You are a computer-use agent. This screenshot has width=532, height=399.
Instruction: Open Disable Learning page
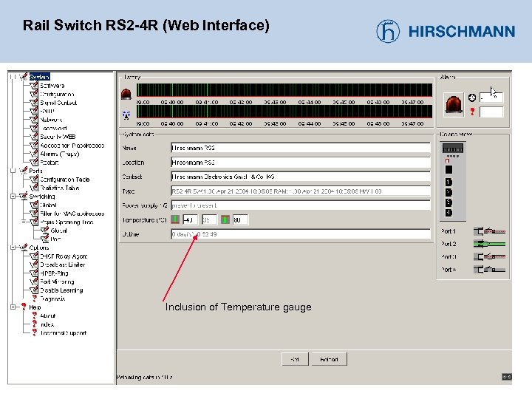pyautogui.click(x=61, y=290)
